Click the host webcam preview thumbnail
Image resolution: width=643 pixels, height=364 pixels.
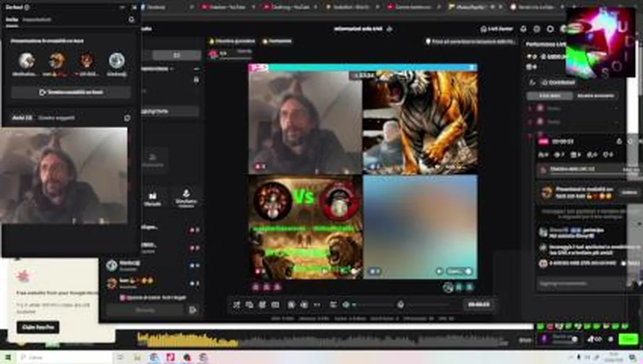coord(64,175)
